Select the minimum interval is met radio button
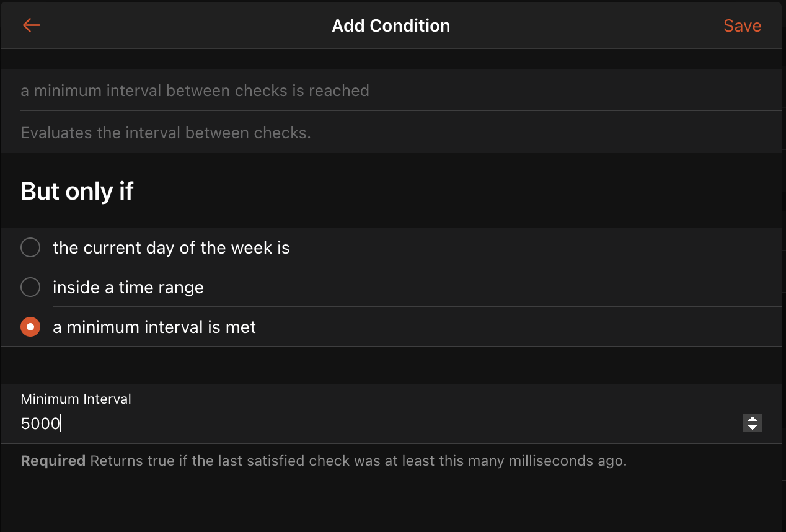Viewport: 786px width, 532px height. [30, 327]
